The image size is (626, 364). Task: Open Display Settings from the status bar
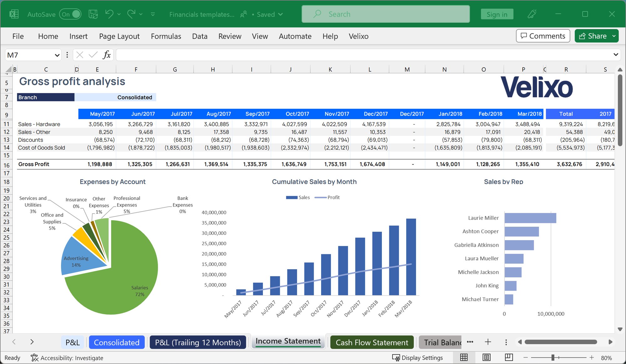(x=418, y=357)
